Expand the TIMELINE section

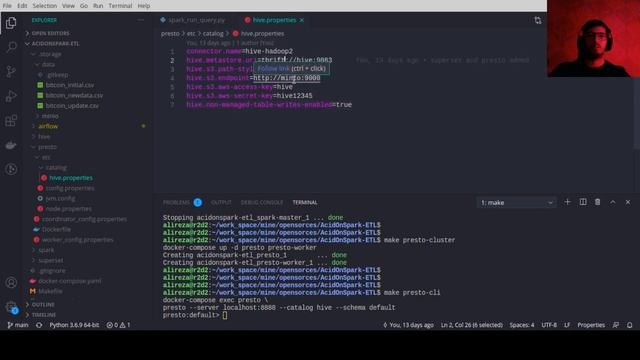(x=43, y=315)
